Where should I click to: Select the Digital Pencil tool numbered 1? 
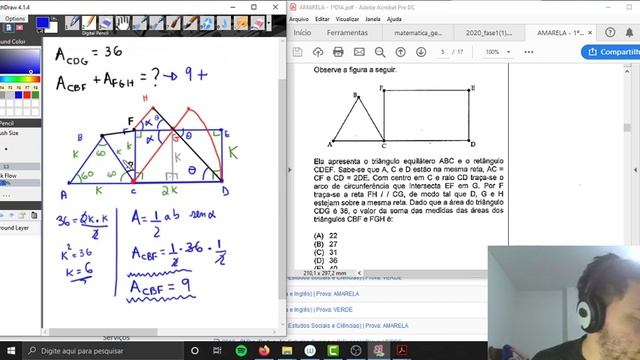72,23
